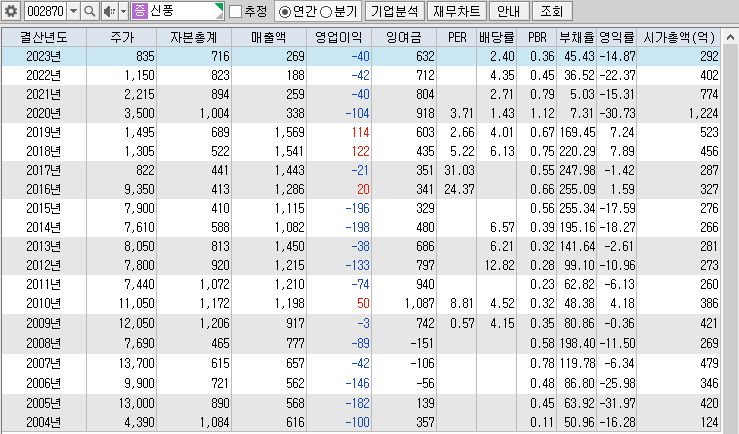Click sales value 1,569 in 2019년 row
The width and height of the screenshot is (739, 434).
click(290, 132)
